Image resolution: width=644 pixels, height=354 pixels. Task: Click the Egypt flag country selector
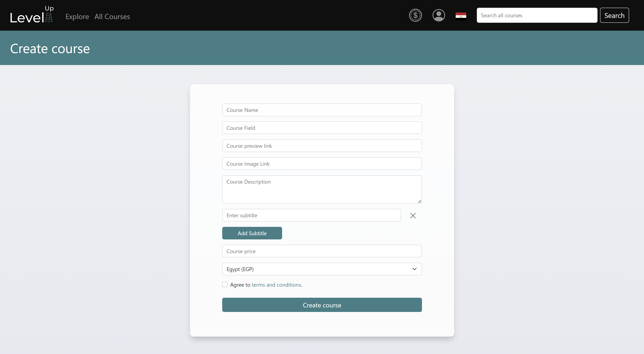pos(461,15)
